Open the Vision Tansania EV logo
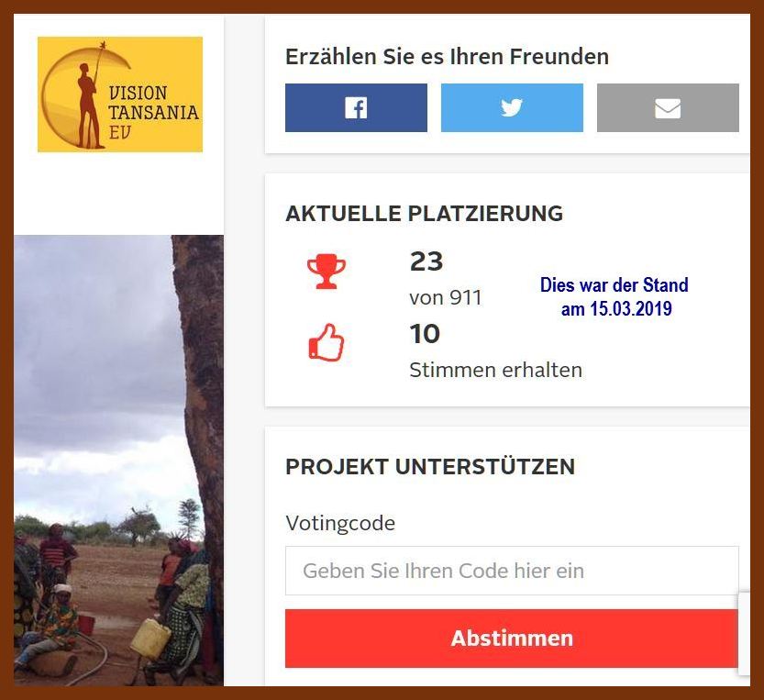Screen dimensions: 764x700 coord(120,94)
